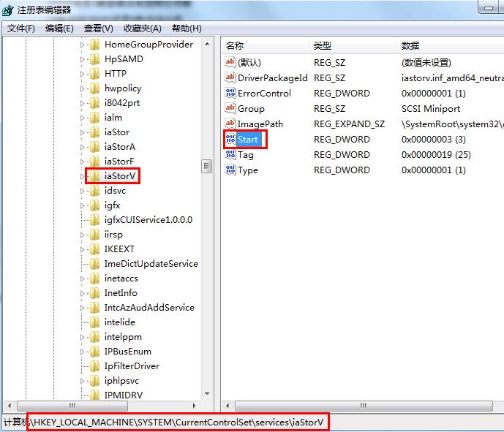This screenshot has height=432, width=504.
Task: Click the ImeDictUpdateService folder icon
Action: [94, 264]
